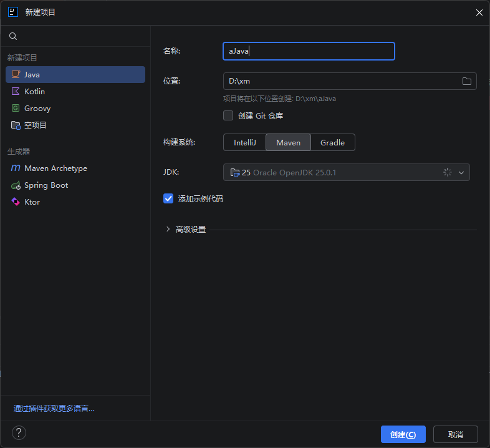
Task: Expand the 高级设置 section
Action: coord(168,230)
